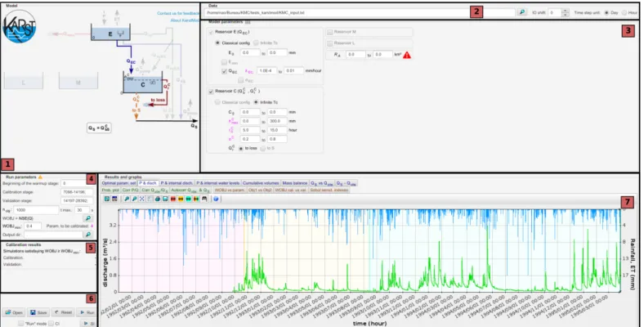Click the t max value field
Screen dimensions: 644x327
(83, 210)
